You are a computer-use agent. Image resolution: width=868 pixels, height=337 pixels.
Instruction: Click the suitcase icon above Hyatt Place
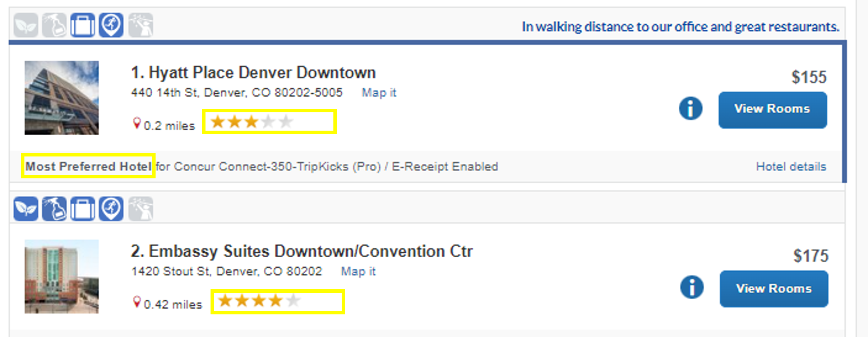click(83, 25)
